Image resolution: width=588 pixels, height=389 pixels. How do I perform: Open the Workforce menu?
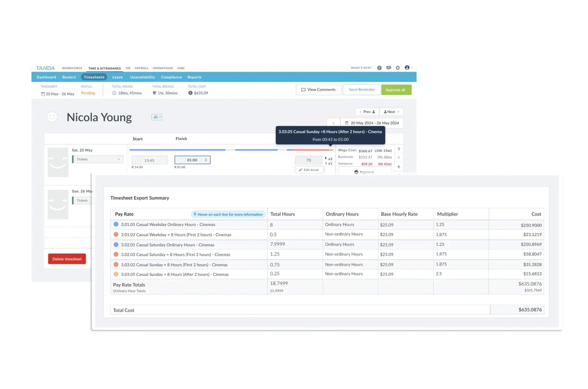click(72, 68)
